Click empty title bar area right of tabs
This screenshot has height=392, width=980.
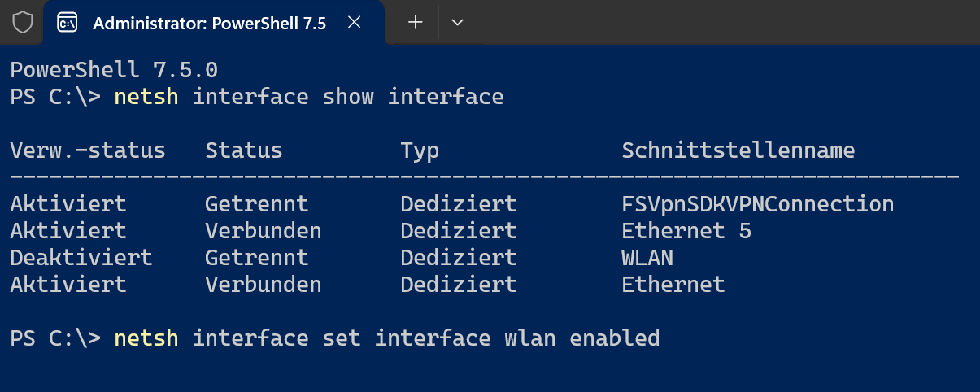724,22
